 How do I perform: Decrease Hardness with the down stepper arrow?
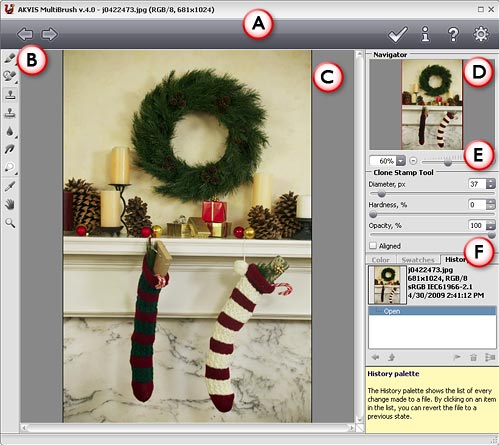(x=491, y=207)
